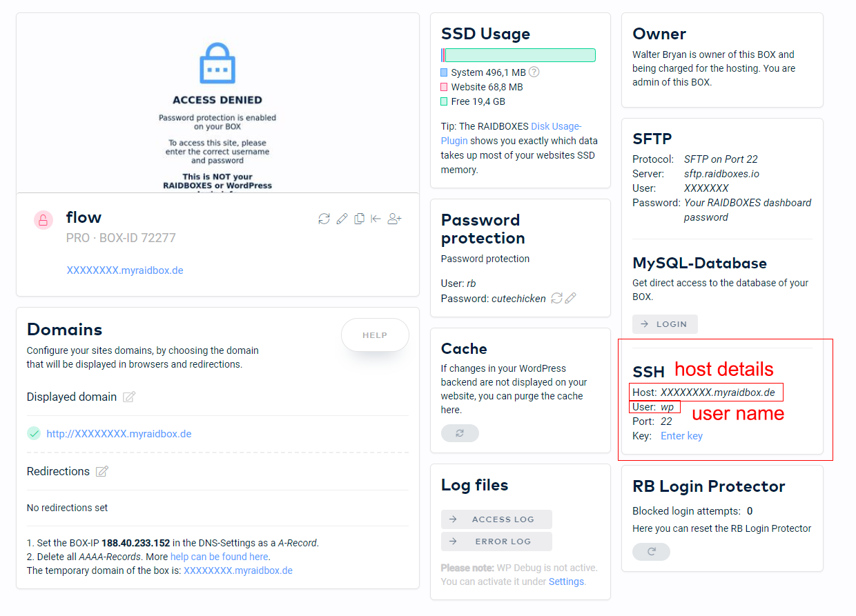Edit Redirections via its pencil icon

click(102, 471)
